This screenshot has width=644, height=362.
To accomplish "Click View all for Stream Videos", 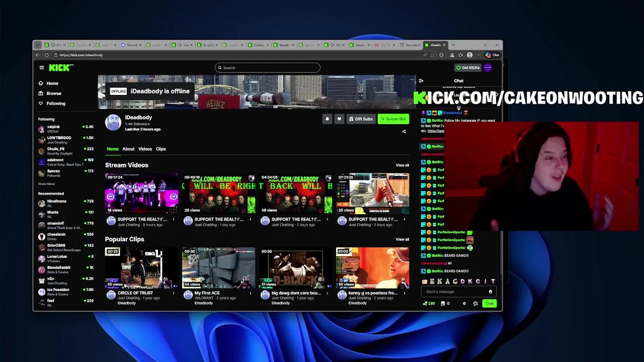I will tap(402, 165).
